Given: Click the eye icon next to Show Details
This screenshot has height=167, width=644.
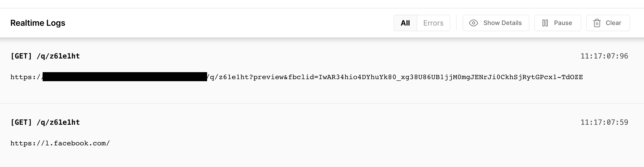Looking at the screenshot, I should coord(473,23).
